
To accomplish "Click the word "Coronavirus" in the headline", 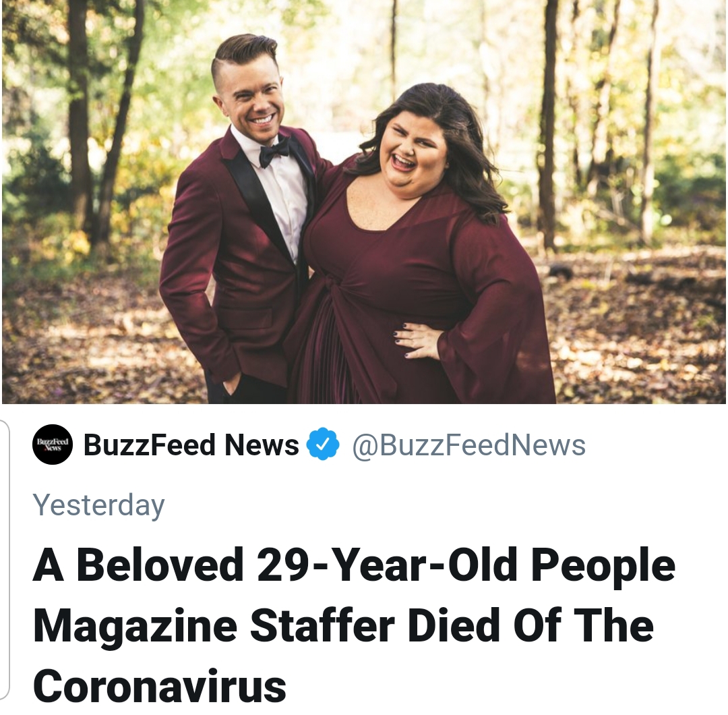I will pyautogui.click(x=160, y=686).
